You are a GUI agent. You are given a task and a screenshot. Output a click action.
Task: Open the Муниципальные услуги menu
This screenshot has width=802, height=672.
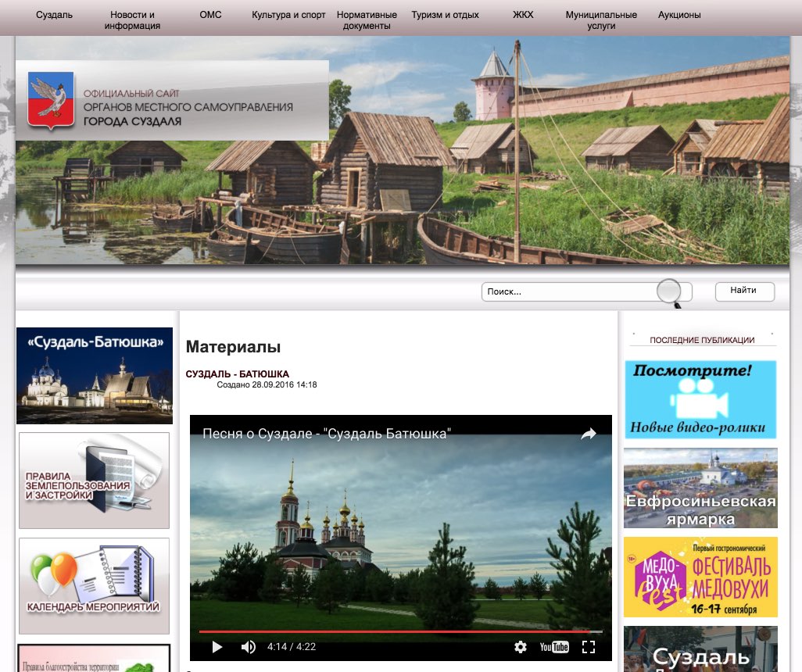tap(602, 20)
